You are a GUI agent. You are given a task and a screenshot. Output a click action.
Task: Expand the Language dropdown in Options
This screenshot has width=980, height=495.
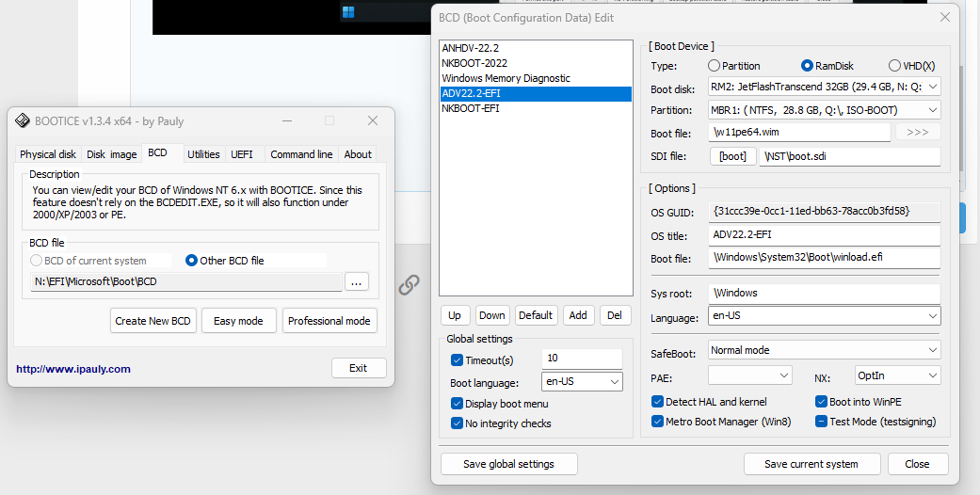click(825, 315)
